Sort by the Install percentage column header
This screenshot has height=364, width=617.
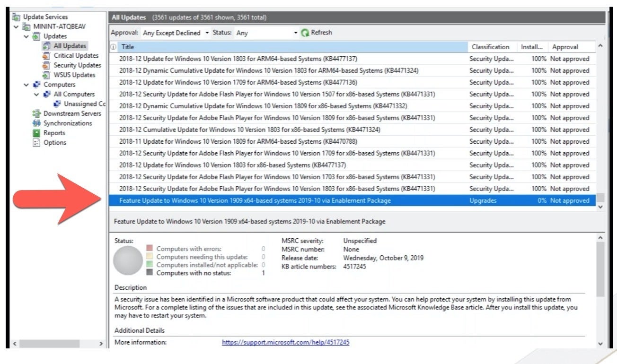533,47
